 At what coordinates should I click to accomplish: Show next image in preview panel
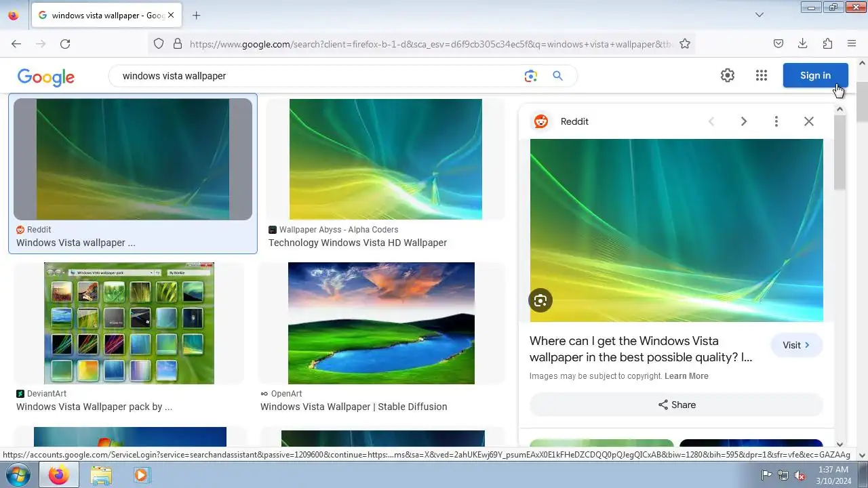click(x=744, y=121)
